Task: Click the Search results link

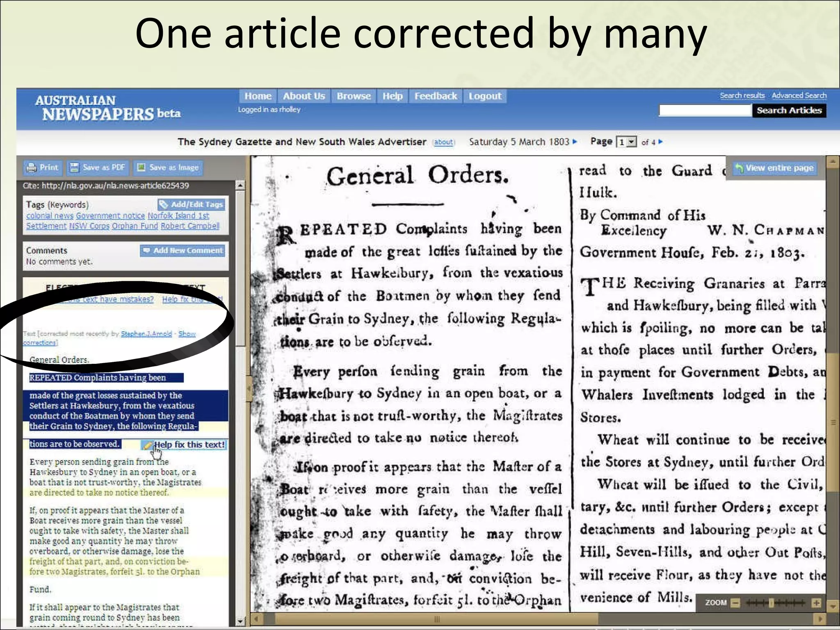Action: pos(742,95)
